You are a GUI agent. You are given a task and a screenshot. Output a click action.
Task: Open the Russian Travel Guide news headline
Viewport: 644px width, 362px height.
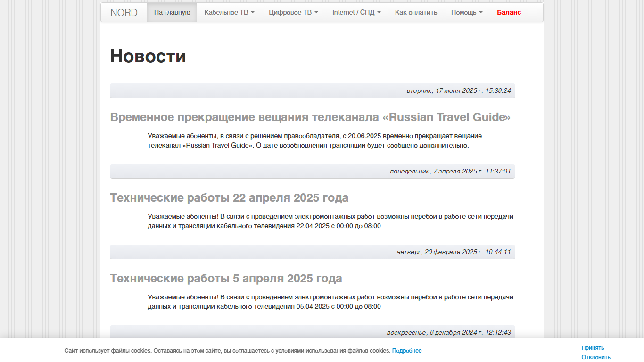pos(310,117)
